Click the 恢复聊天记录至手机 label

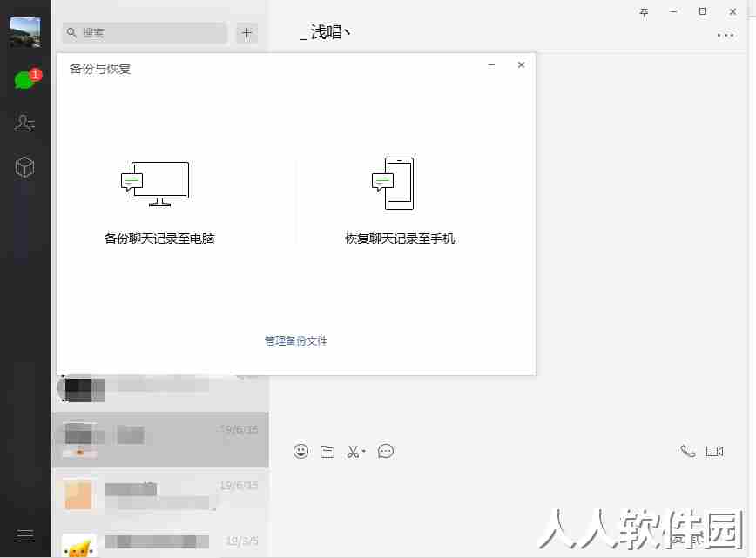(400, 238)
